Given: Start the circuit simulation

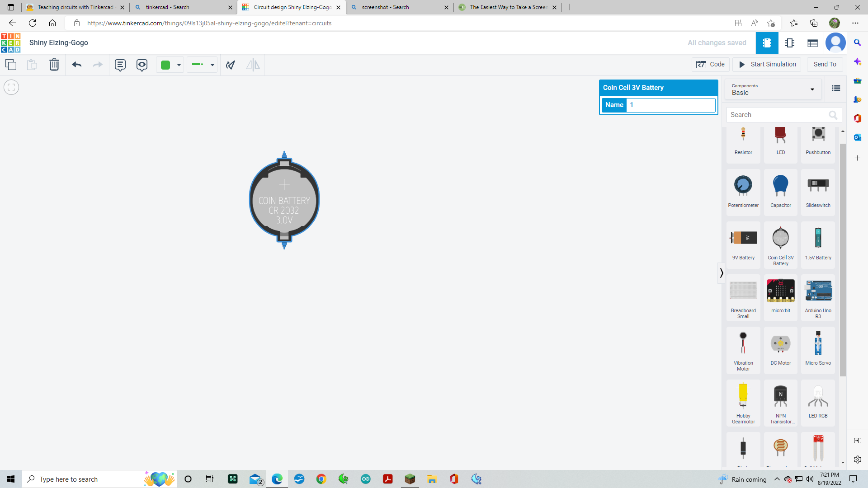Looking at the screenshot, I should click(x=767, y=64).
